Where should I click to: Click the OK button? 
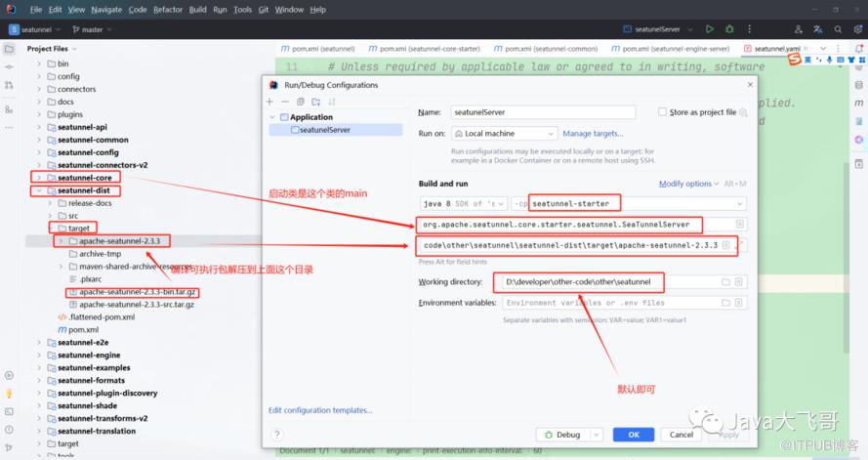(x=634, y=435)
